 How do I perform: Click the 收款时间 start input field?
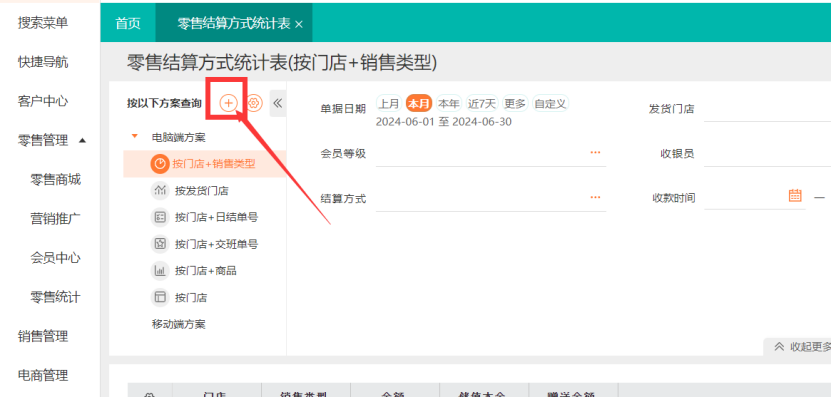755,197
